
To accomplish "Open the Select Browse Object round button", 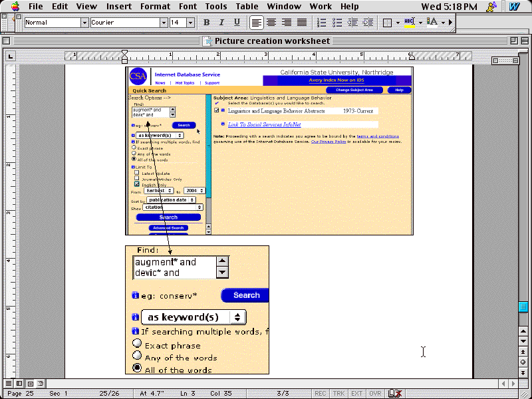I will [x=523, y=362].
